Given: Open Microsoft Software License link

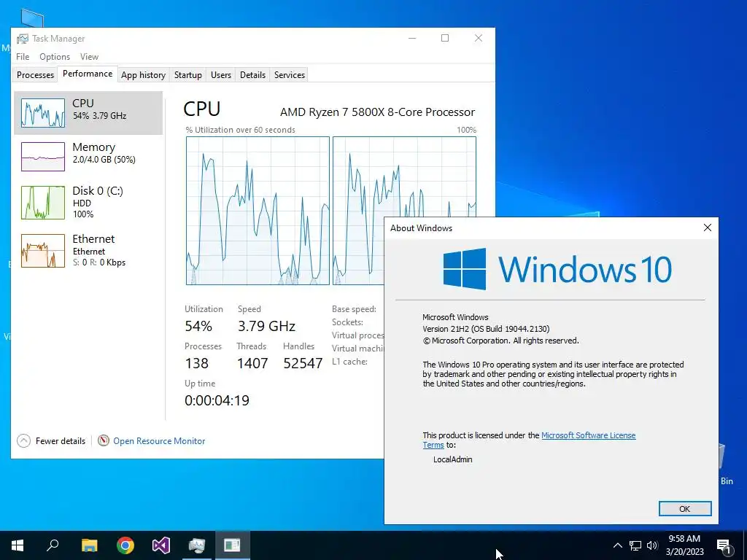Looking at the screenshot, I should point(589,435).
